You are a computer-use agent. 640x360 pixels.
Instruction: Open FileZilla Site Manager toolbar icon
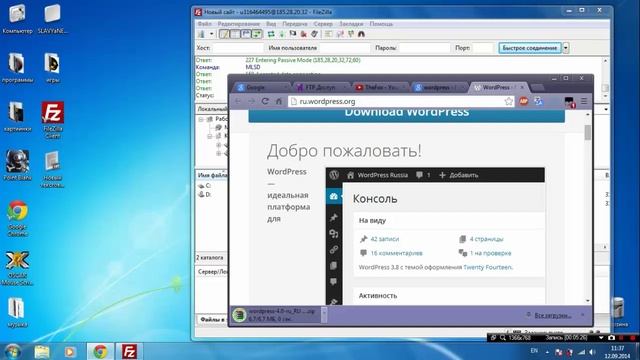tap(202, 34)
